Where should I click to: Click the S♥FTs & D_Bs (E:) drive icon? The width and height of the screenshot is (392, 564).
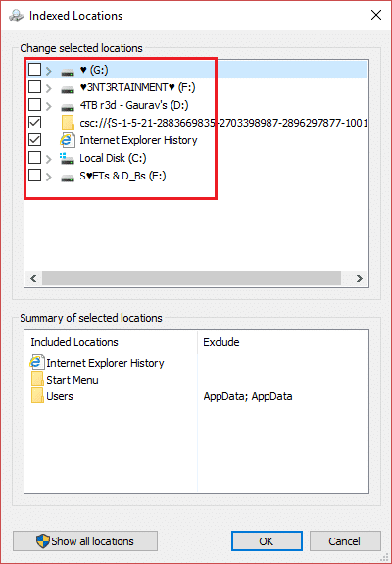point(68,178)
